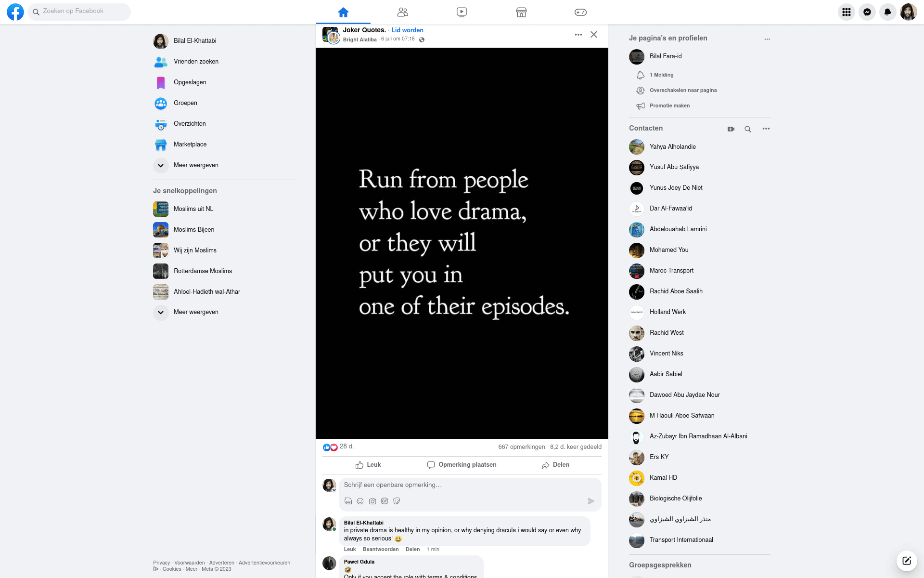Open the apps menu grid icon
This screenshot has width=924, height=578.
point(847,12)
